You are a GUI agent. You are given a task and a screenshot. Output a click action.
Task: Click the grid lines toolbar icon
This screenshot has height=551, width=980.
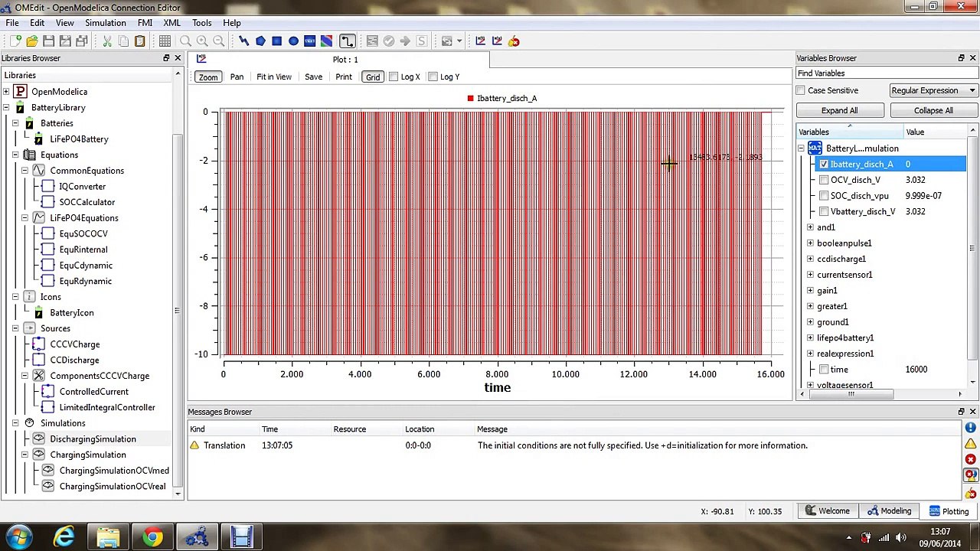click(165, 41)
